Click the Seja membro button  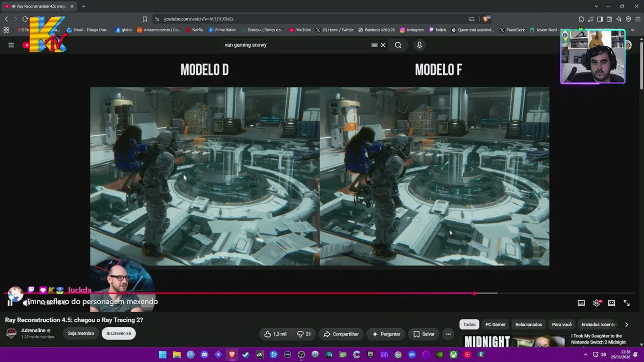point(81,333)
